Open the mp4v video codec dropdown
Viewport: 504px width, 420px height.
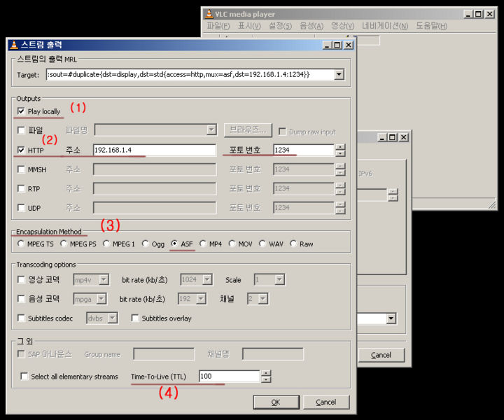[104, 279]
